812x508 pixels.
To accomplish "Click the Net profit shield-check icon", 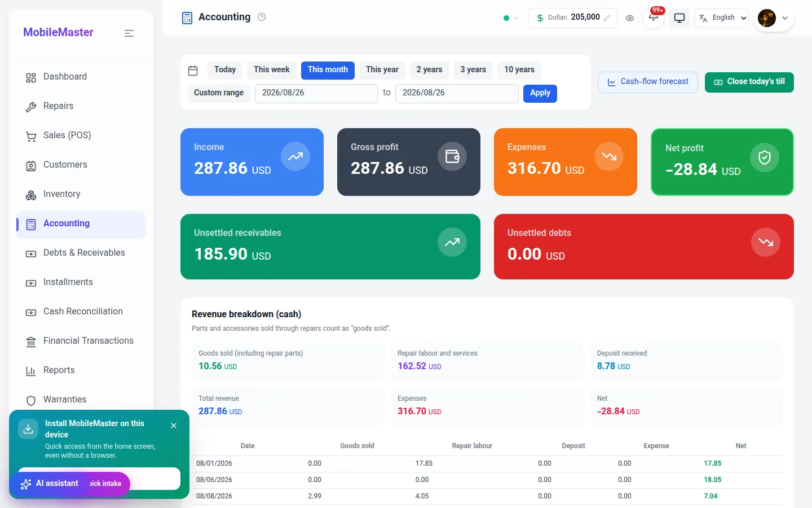I will pyautogui.click(x=765, y=157).
